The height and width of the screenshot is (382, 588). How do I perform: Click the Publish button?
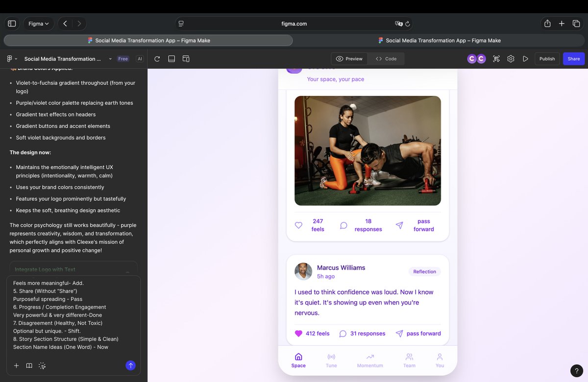[x=547, y=59]
